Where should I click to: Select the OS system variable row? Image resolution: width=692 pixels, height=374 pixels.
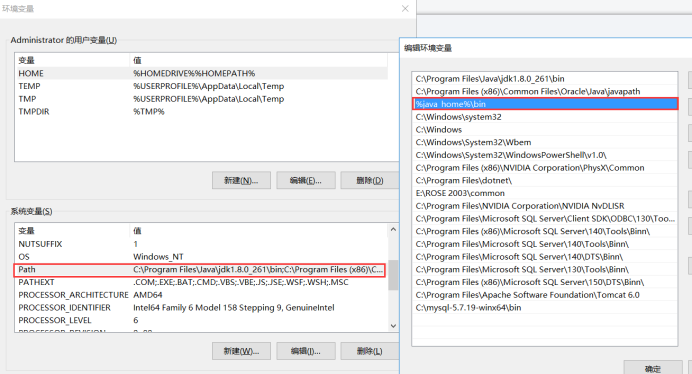[201, 257]
